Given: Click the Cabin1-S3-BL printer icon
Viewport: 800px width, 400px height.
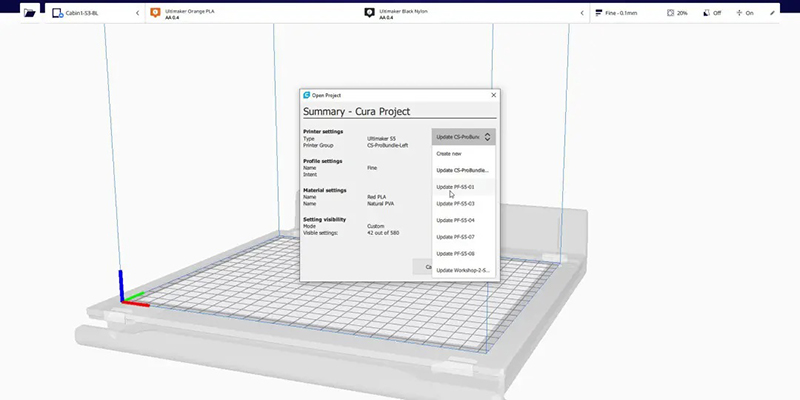Looking at the screenshot, I should pyautogui.click(x=57, y=14).
